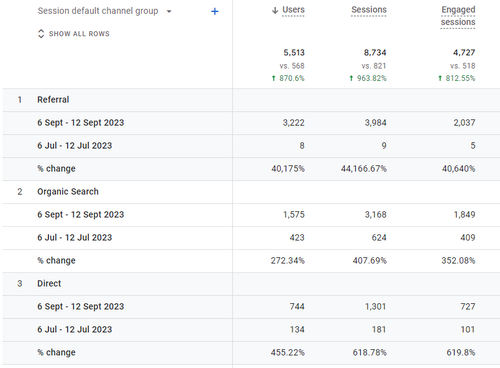
Task: Click comparison value vs. 518
Action: pyautogui.click(x=463, y=66)
